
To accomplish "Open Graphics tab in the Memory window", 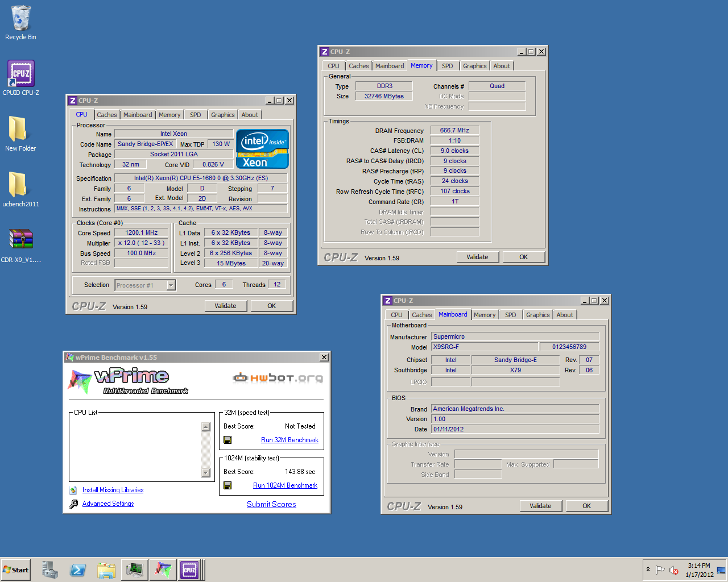I will click(x=475, y=66).
